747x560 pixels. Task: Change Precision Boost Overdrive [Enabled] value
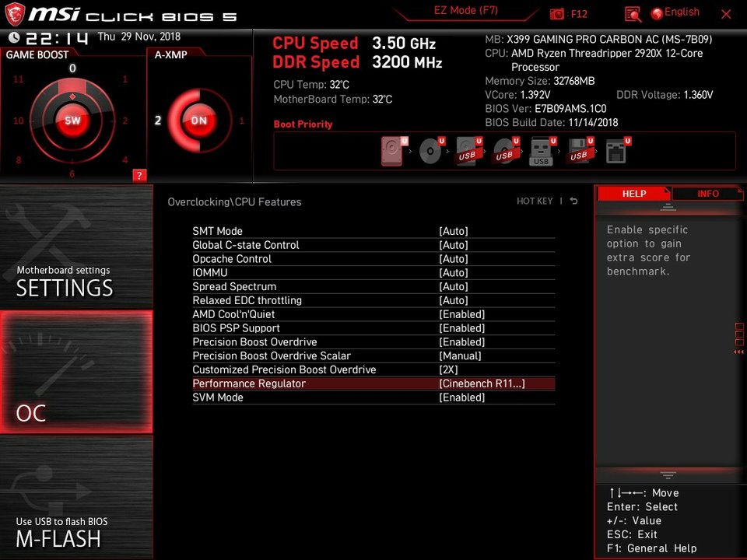tap(461, 341)
